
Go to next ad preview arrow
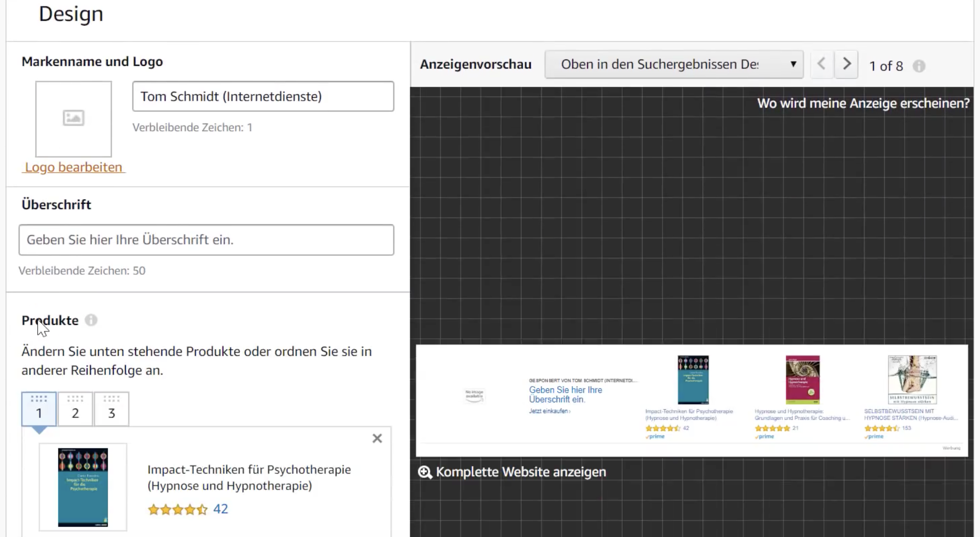click(846, 64)
